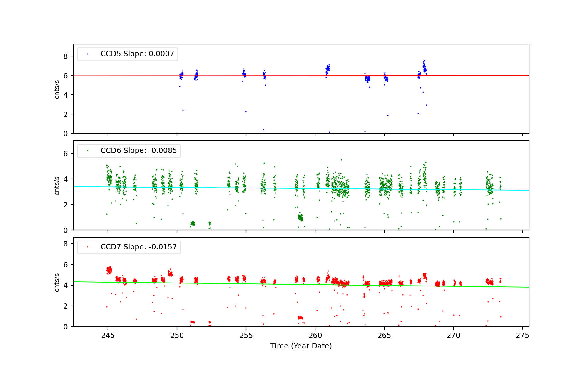Click the 260 tick label on the x-axis
This screenshot has height=367, width=588.
[315, 336]
